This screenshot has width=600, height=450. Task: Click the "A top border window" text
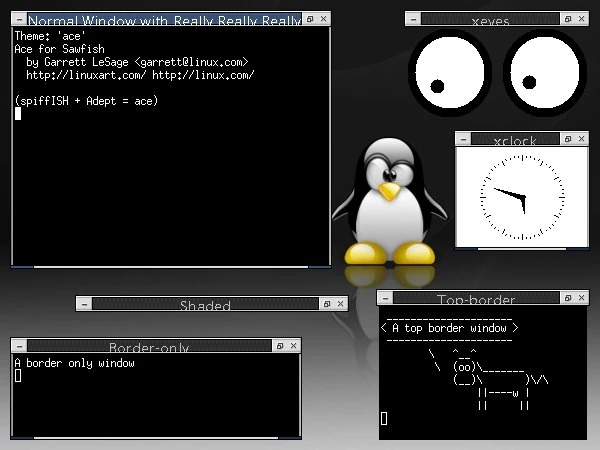click(449, 328)
